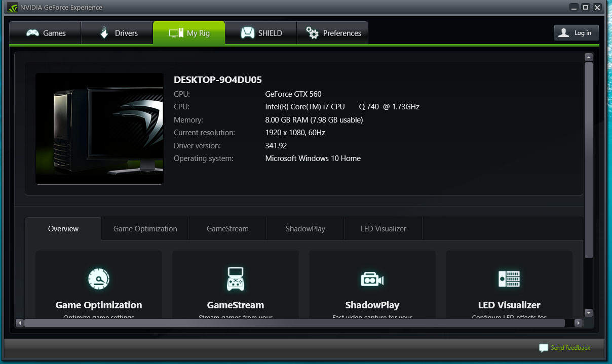612x364 pixels.
Task: Click the vertical scrollbar down arrow
Action: [588, 313]
